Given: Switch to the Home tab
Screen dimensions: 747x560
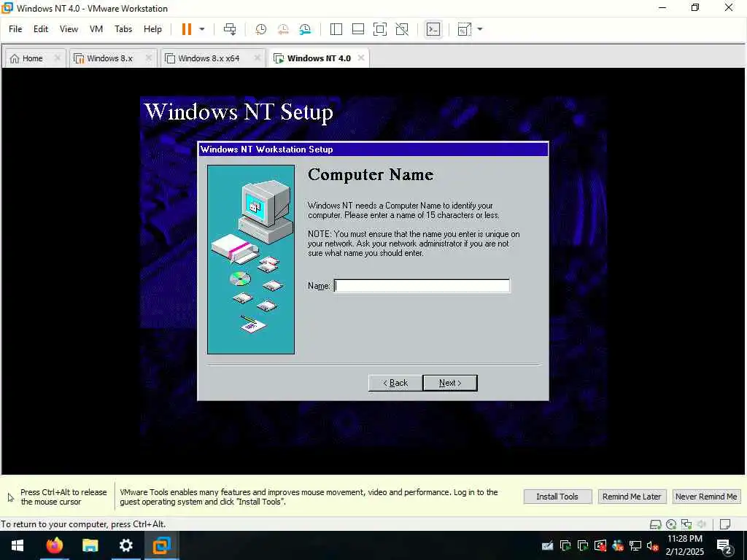Looking at the screenshot, I should 33,58.
